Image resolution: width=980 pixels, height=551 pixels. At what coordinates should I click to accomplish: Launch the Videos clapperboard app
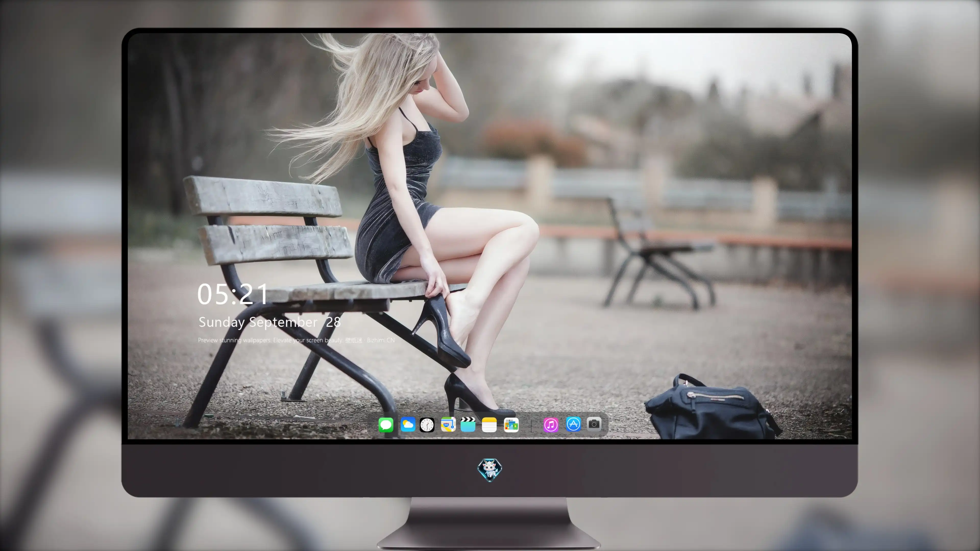pos(468,424)
